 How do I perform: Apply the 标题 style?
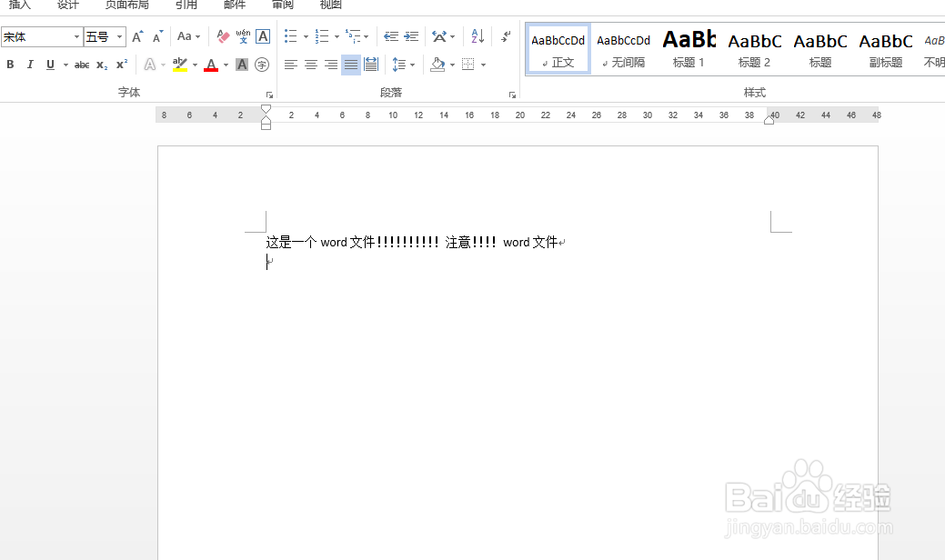click(820, 49)
